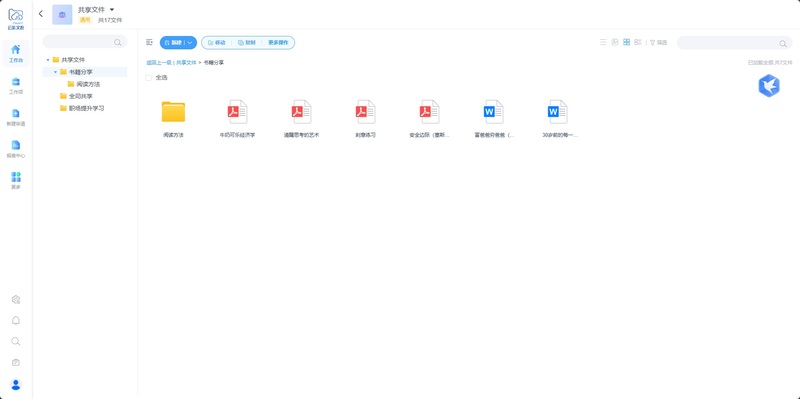This screenshot has height=399, width=800.
Task: Open 更多 apps grid in sidebar
Action: 16,180
